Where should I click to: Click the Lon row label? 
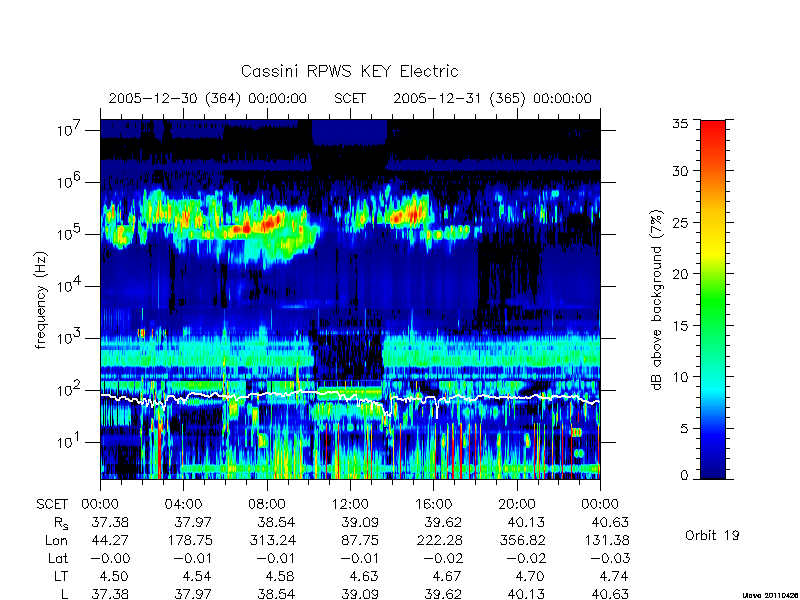pos(57,540)
